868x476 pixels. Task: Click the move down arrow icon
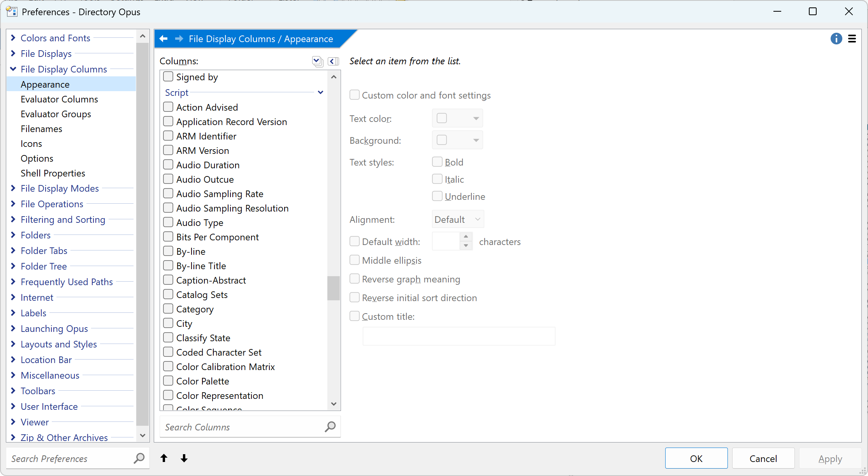coord(184,458)
